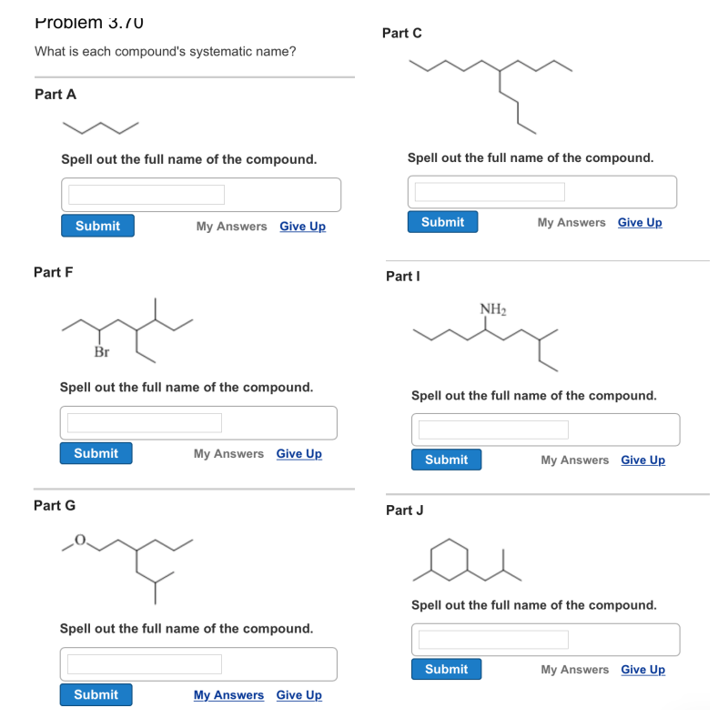Give up on Part G
Screen dimensions: 728x728
tap(298, 694)
